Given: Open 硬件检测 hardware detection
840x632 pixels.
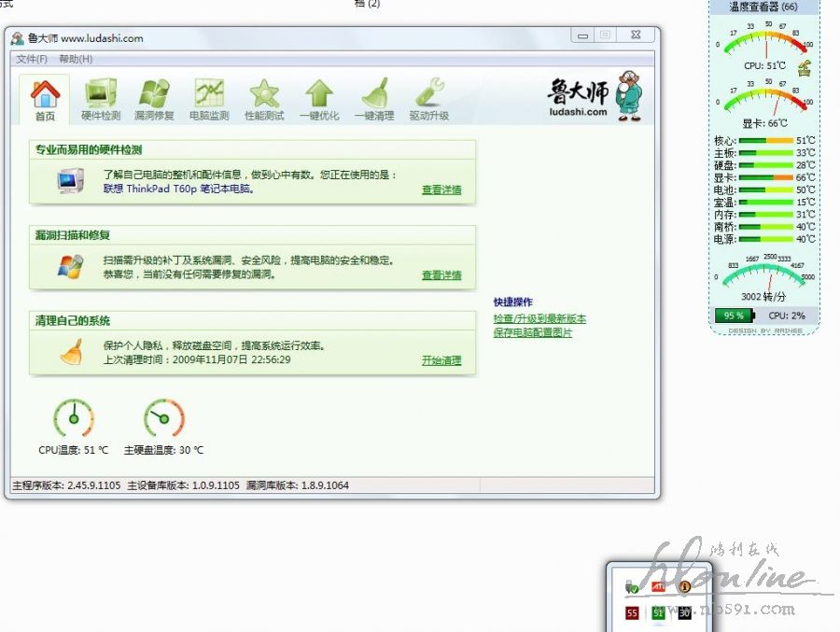Looking at the screenshot, I should pyautogui.click(x=101, y=100).
